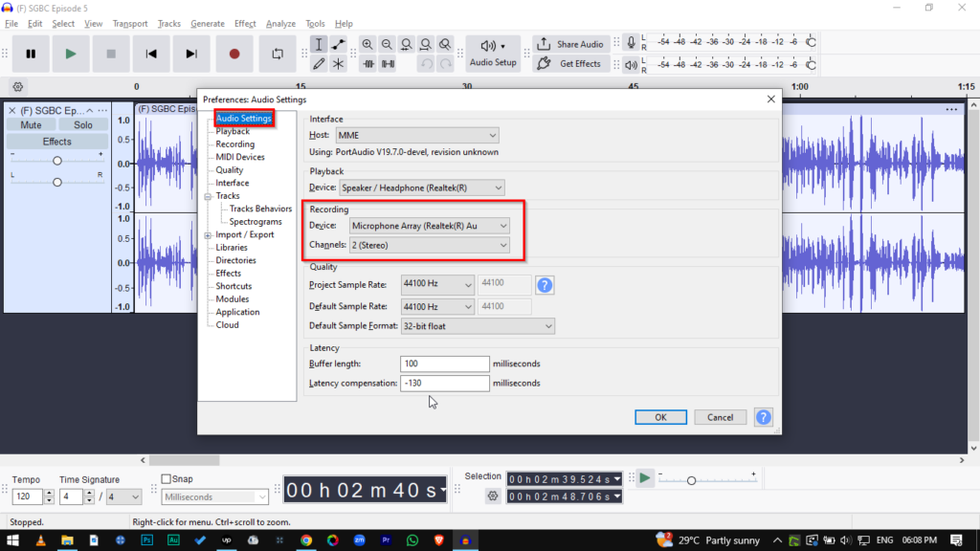
Task: Click the red Record button
Action: click(234, 55)
